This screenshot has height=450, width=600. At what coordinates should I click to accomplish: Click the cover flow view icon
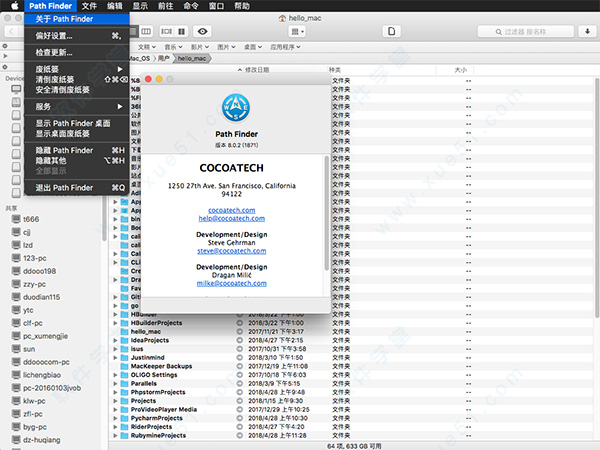(166, 31)
